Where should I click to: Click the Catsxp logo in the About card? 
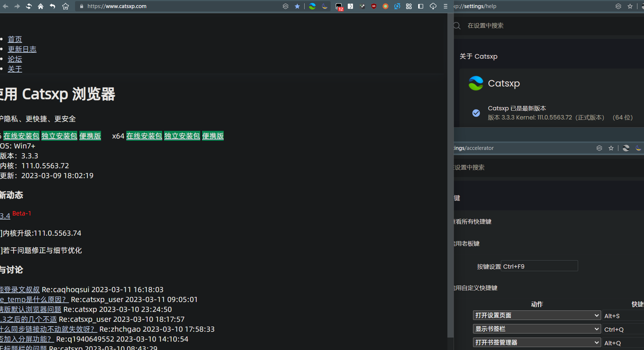pyautogui.click(x=476, y=83)
